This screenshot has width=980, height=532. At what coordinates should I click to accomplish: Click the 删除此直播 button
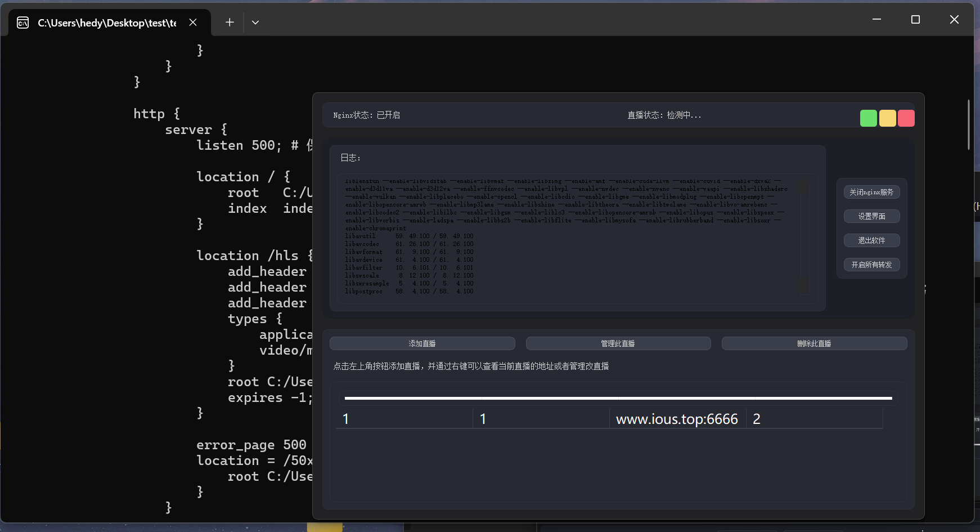pos(814,343)
